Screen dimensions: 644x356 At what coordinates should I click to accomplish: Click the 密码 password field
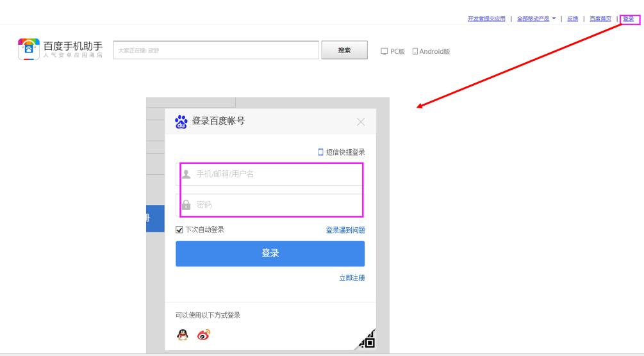[270, 204]
